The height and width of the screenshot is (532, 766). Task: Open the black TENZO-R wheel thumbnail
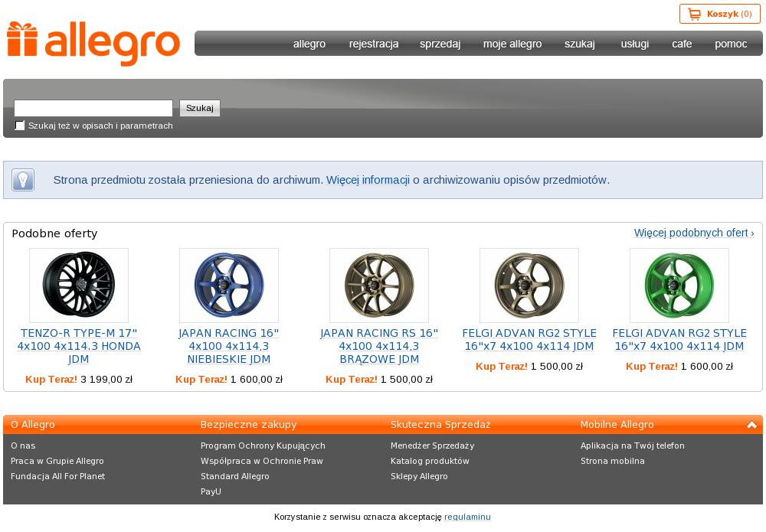coord(79,285)
